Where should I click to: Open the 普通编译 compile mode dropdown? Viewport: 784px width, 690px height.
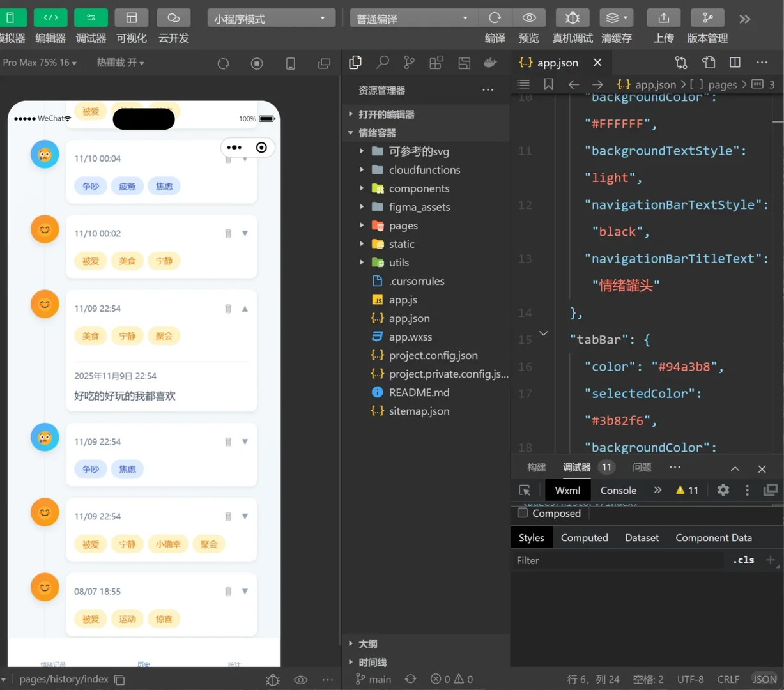pos(414,19)
